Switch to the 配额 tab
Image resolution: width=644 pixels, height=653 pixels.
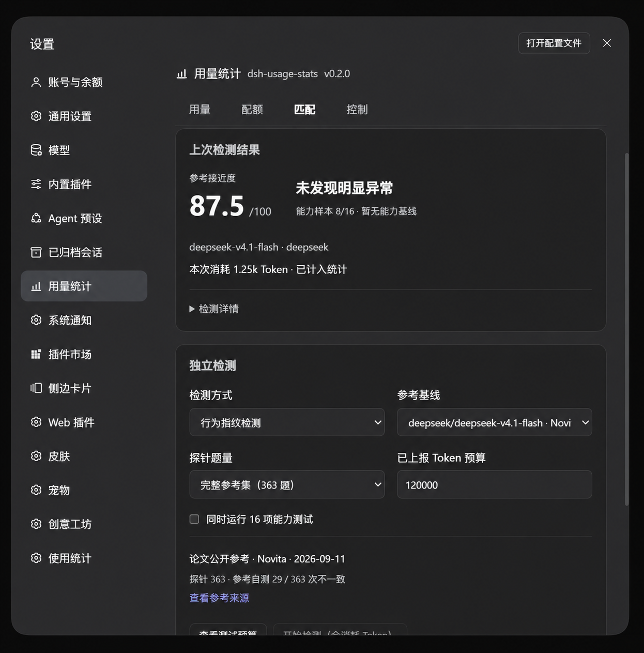pos(252,110)
